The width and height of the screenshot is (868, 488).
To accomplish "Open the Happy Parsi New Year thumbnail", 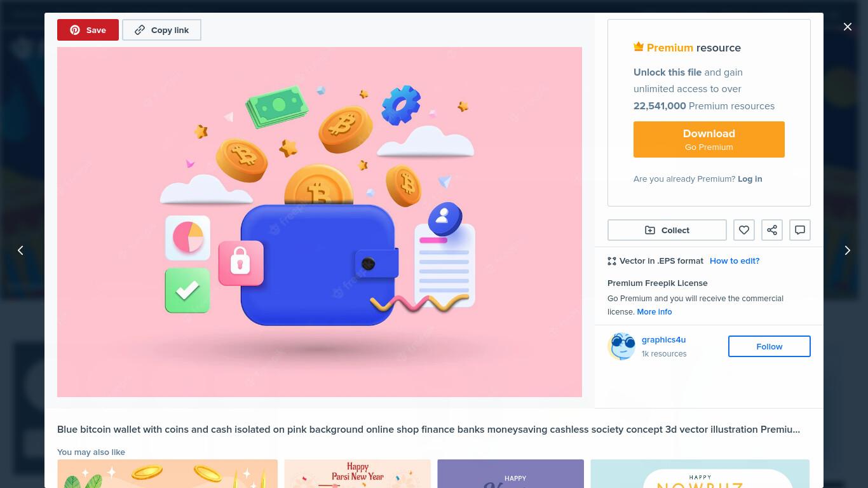I will point(357,473).
